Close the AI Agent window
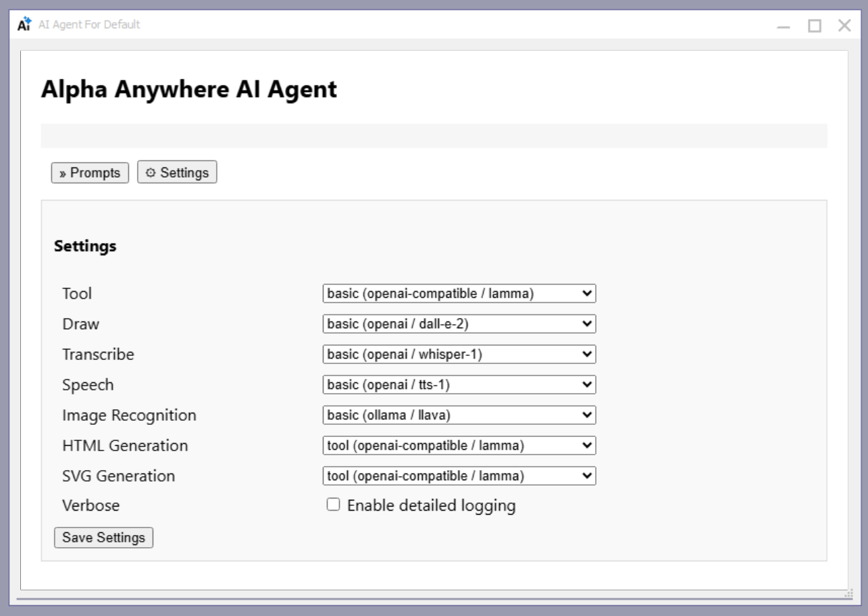 click(844, 26)
